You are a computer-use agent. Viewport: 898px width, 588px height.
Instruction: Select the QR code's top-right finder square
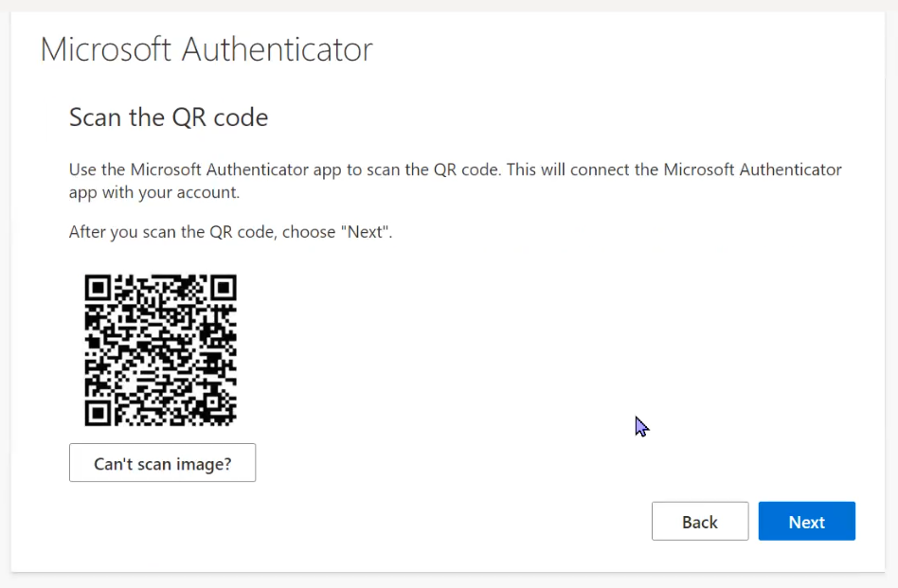point(224,288)
